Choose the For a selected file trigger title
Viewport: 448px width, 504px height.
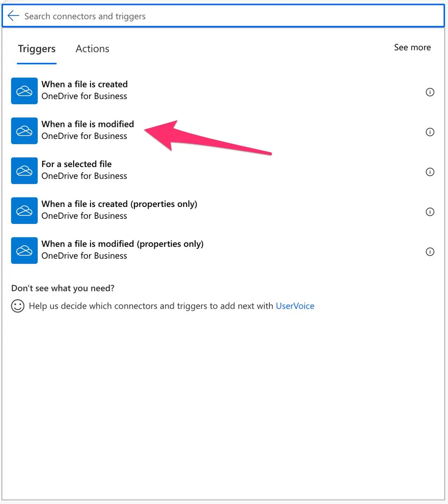click(x=77, y=164)
